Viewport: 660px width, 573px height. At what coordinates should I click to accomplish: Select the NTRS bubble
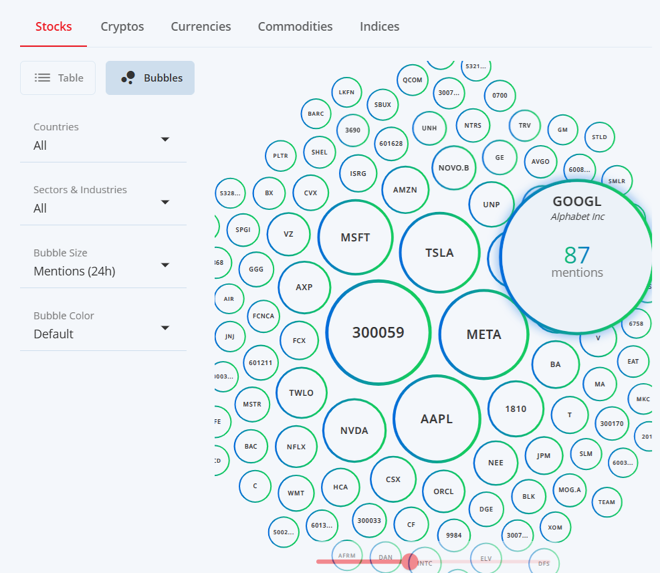coord(473,125)
